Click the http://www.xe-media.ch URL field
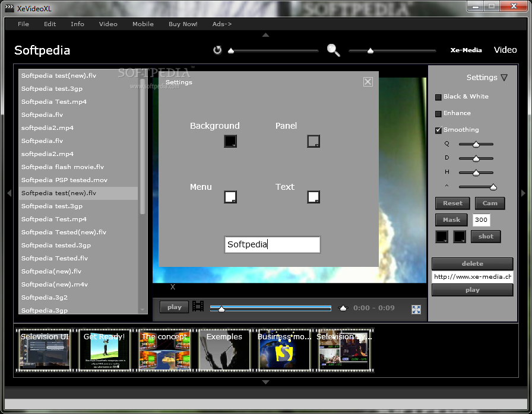 [472, 277]
